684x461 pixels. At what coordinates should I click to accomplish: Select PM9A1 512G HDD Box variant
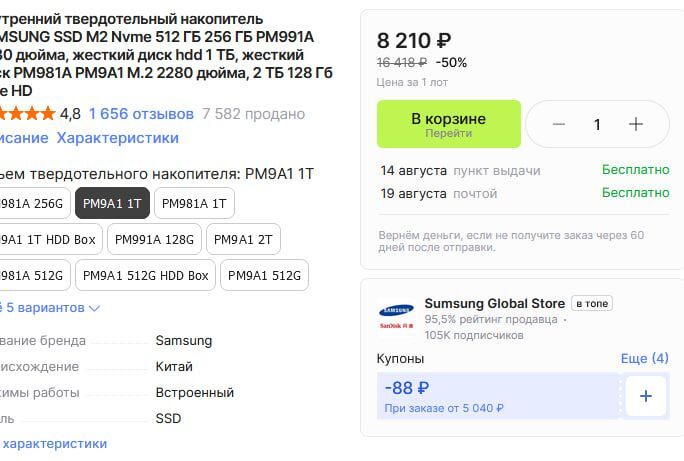point(145,276)
